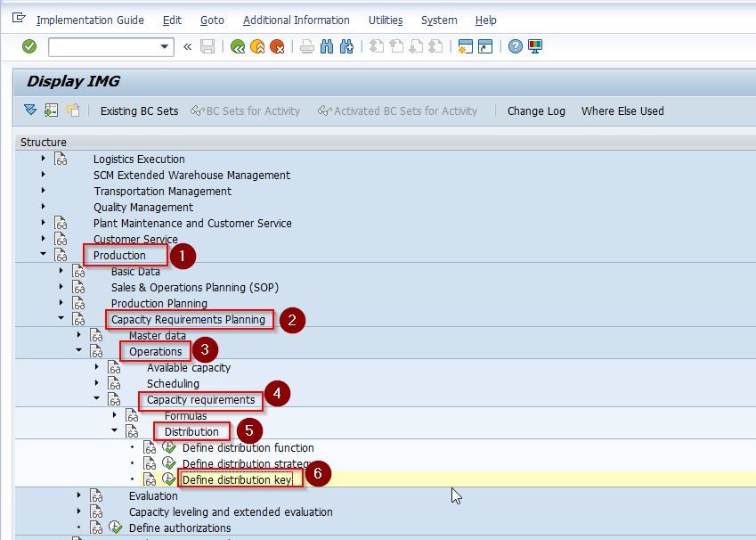Open the Utilities menu
Viewport: 756px width, 540px height.
(x=386, y=20)
